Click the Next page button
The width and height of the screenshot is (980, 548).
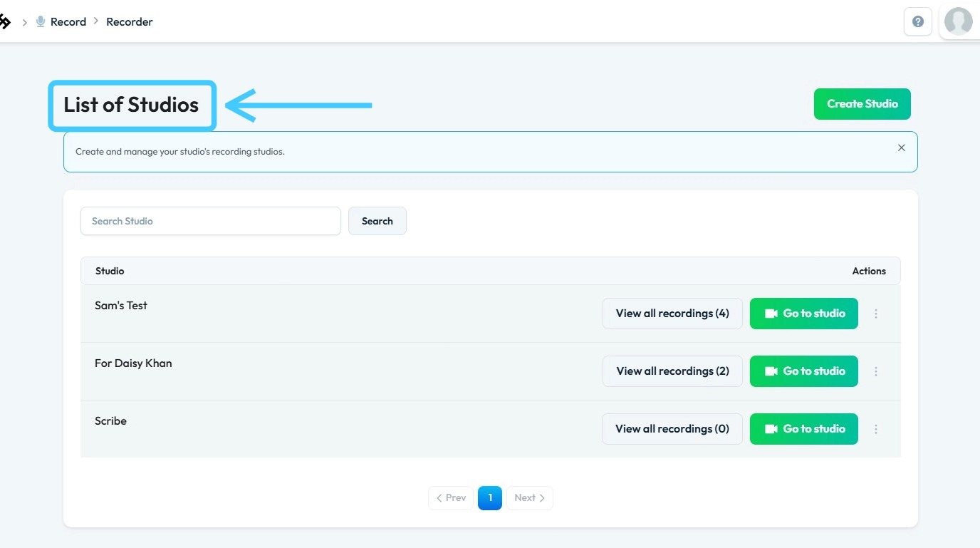click(x=529, y=498)
